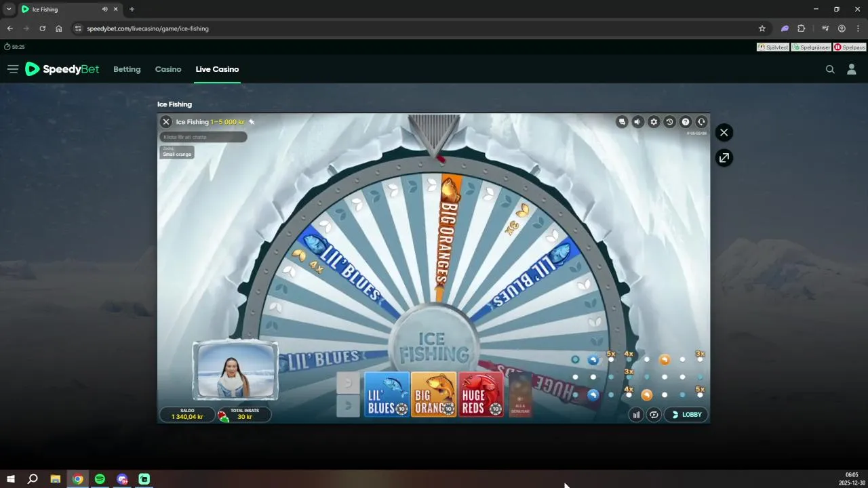Click the Ice Fishing wheel center hub

point(434,346)
